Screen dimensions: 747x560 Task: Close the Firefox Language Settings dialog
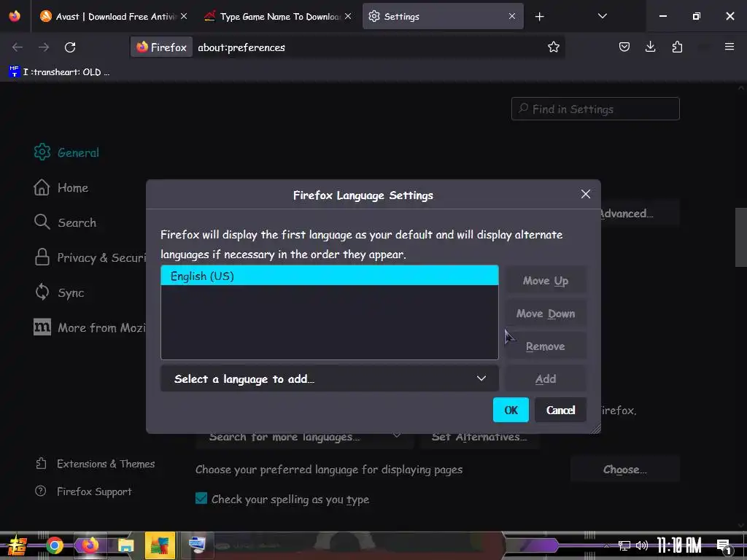[x=586, y=194]
